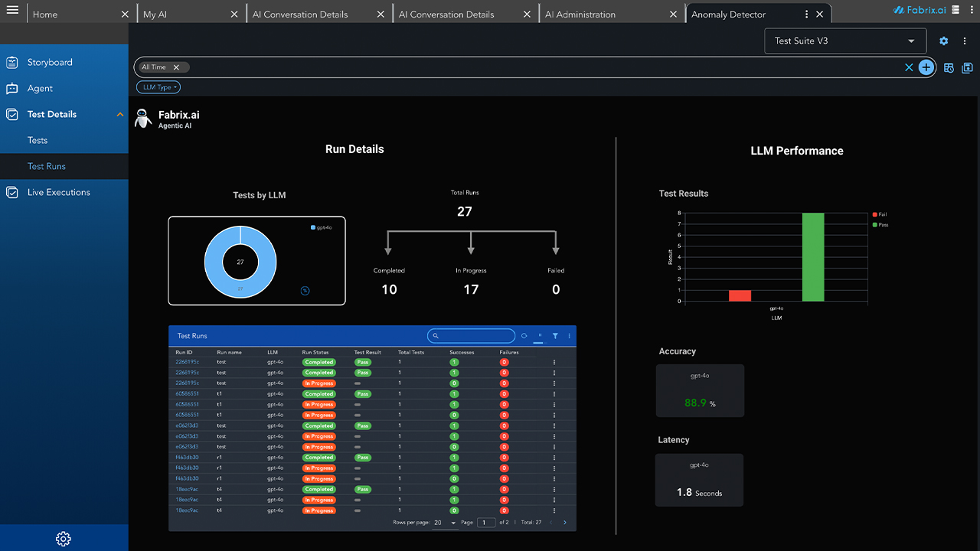Expand the LLM Type filter dropdown
The image size is (980, 551).
159,87
